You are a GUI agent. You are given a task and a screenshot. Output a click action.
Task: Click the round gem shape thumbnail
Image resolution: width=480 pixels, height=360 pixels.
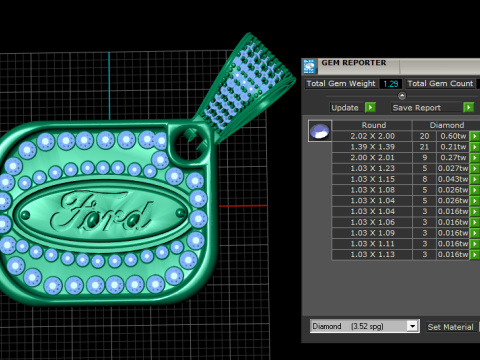(320, 131)
